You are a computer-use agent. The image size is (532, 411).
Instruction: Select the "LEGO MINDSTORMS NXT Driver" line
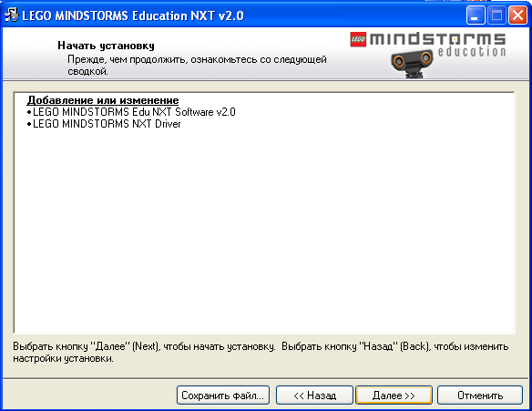[104, 124]
